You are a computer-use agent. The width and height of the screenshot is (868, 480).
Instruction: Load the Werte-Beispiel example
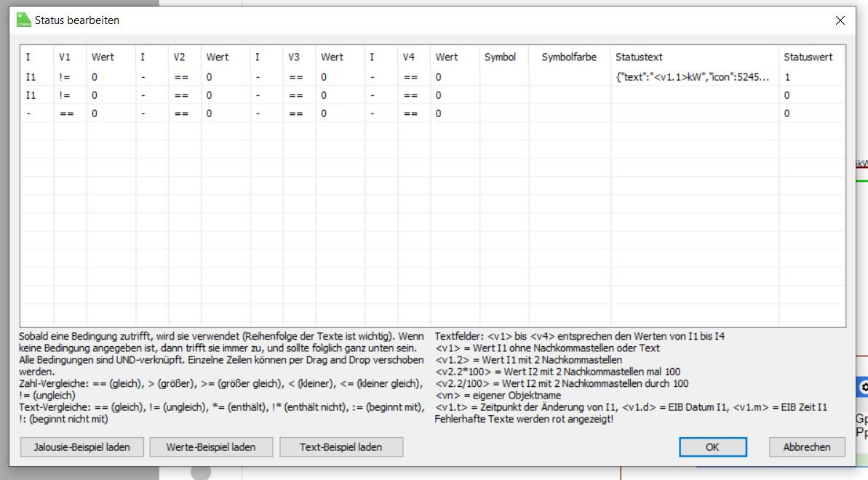[211, 447]
